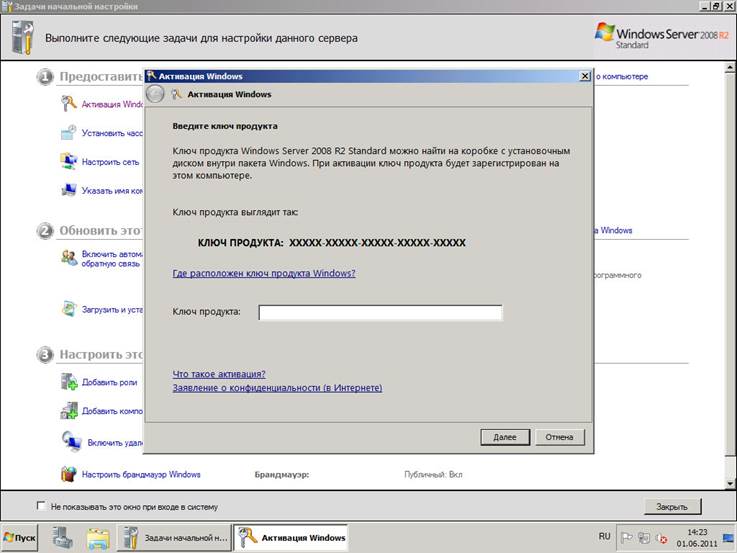Minimize the Задачи начальной настройки window

point(704,6)
